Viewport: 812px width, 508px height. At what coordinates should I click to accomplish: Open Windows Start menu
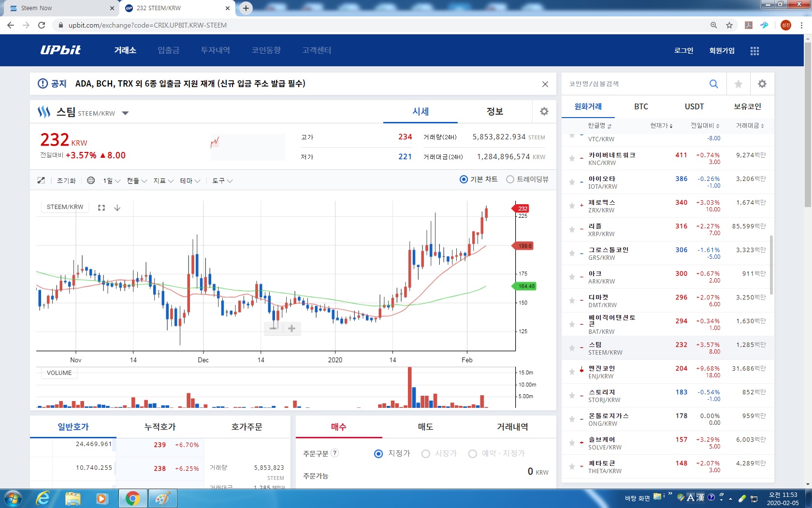(13, 498)
